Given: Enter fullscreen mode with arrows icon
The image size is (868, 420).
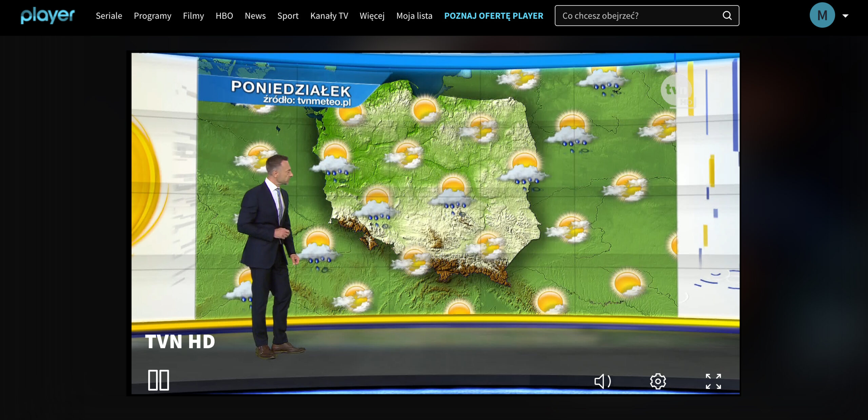Looking at the screenshot, I should point(713,381).
